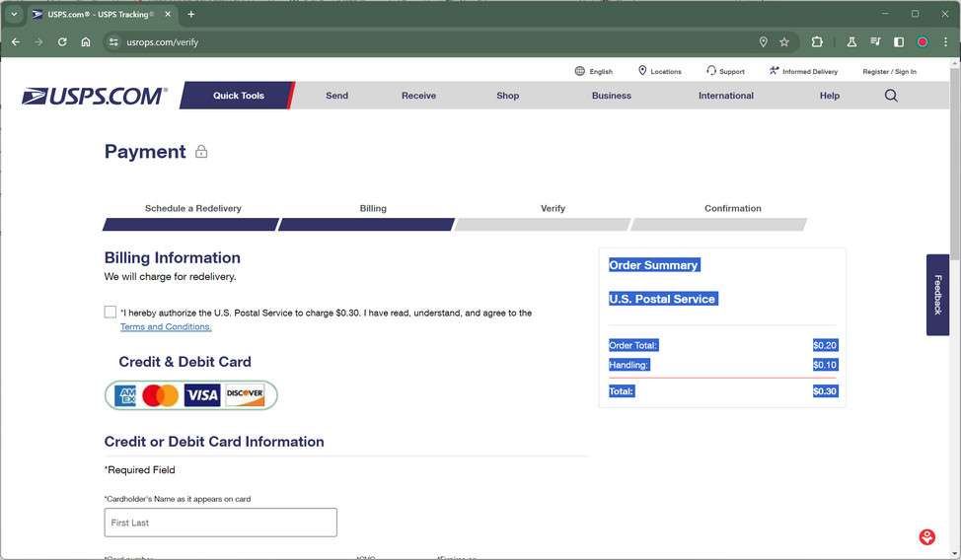Go back using the browser back arrow
The height and width of the screenshot is (560, 961).
click(16, 41)
